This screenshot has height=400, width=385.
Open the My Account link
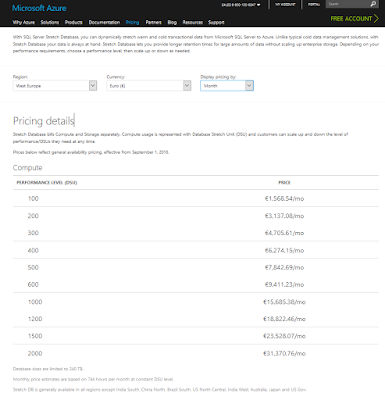tap(285, 4)
